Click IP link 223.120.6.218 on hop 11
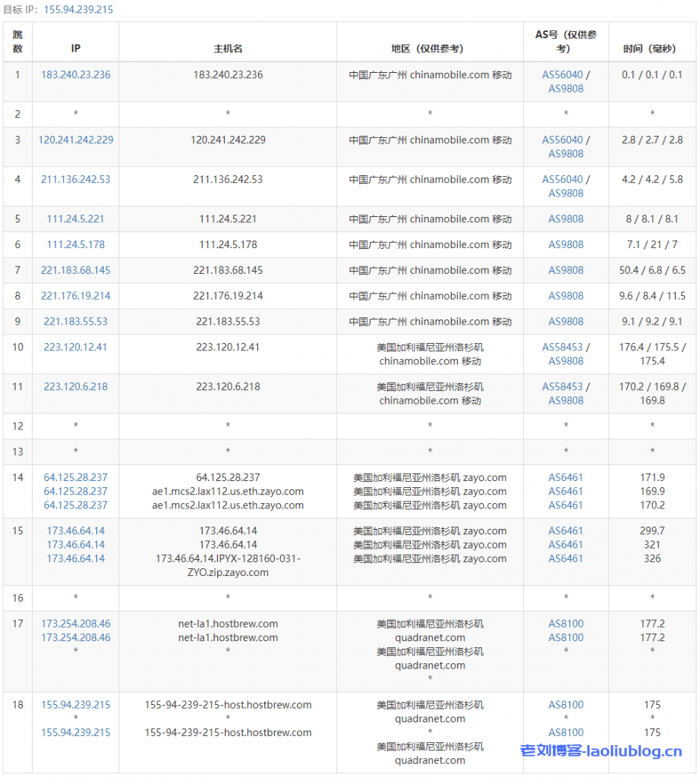The image size is (700, 777). click(x=74, y=386)
